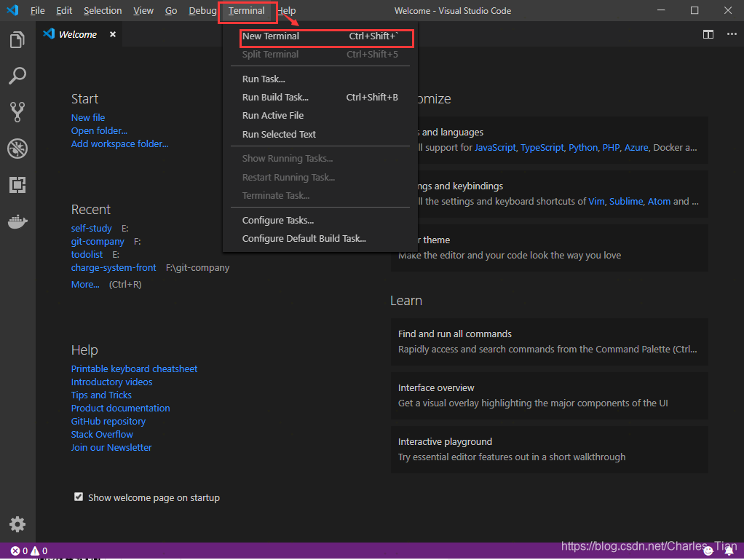Choose Run Selected Text menu entry
744x560 pixels.
[320, 134]
